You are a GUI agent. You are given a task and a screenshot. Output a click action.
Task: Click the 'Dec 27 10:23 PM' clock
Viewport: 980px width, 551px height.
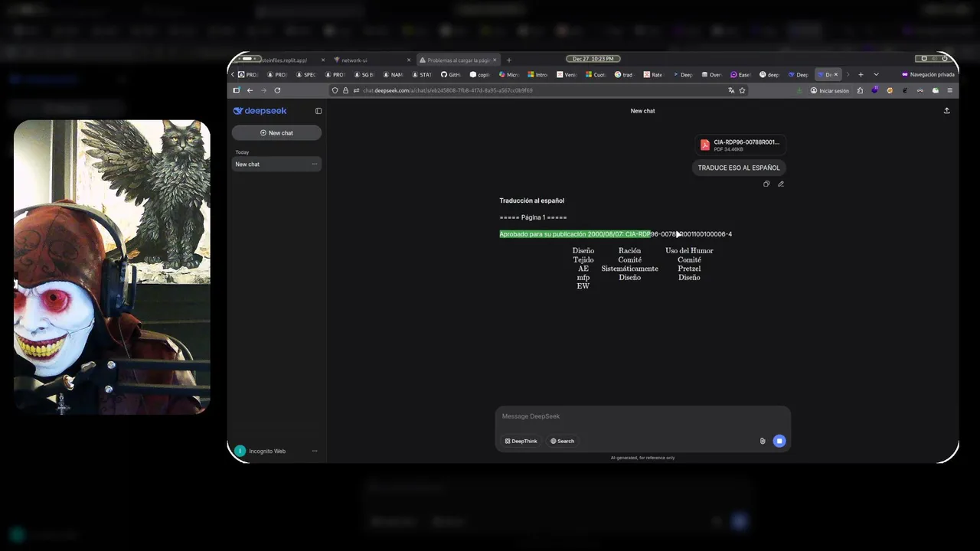[593, 59]
